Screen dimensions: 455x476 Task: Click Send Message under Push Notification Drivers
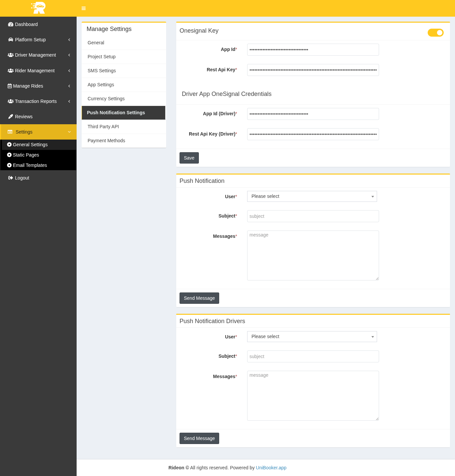point(199,438)
